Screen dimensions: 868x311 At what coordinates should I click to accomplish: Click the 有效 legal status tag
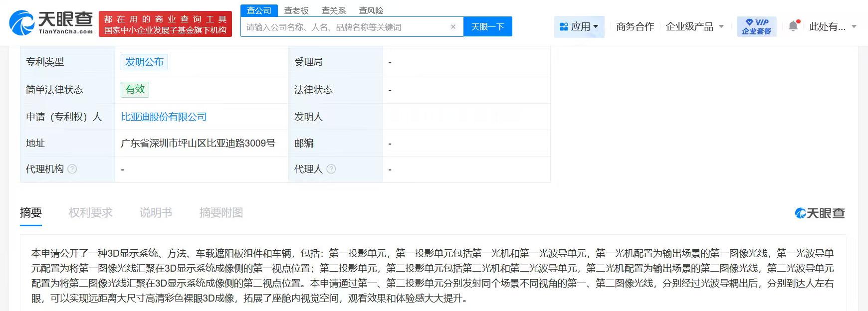pyautogui.click(x=135, y=89)
